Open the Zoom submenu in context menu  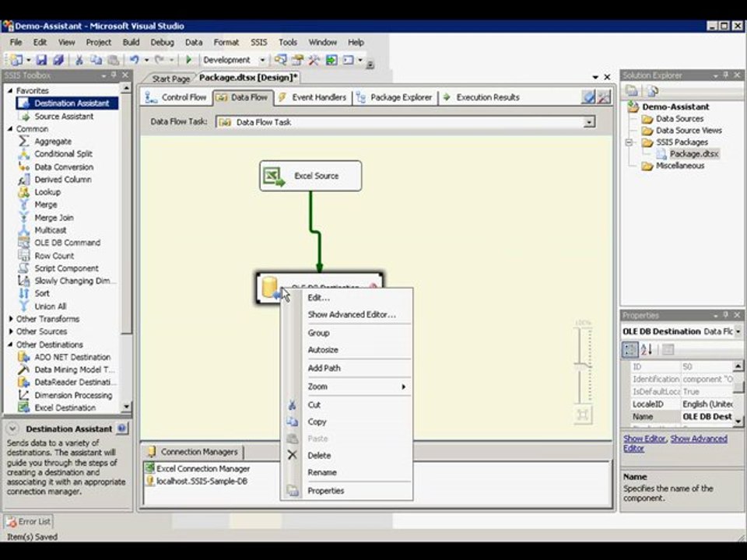point(347,387)
